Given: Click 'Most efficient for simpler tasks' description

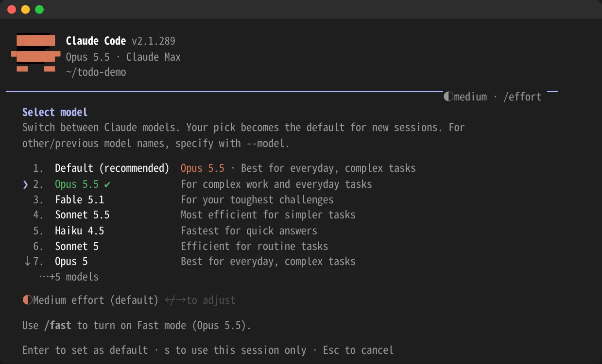Looking at the screenshot, I should click(268, 215).
